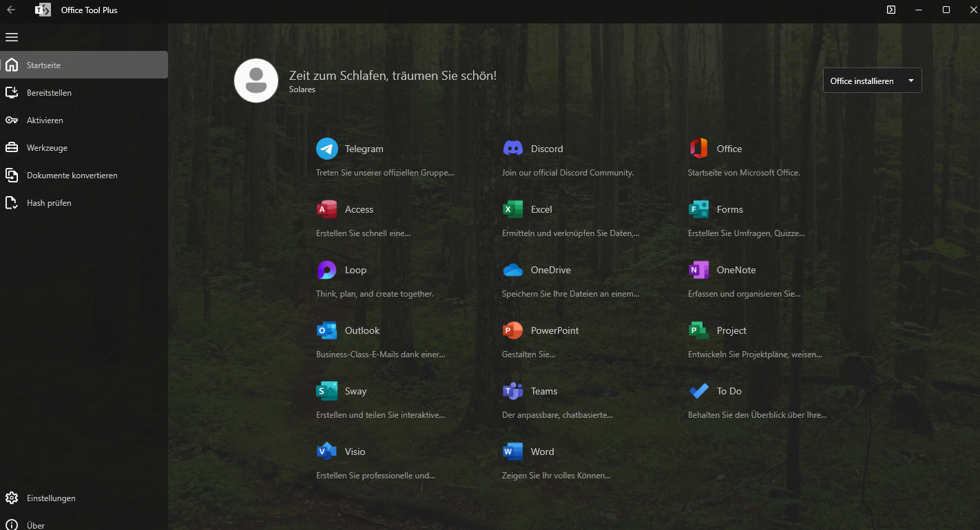The width and height of the screenshot is (980, 530).
Task: Click 'Join our official Discord Community.' text
Action: click(x=568, y=173)
